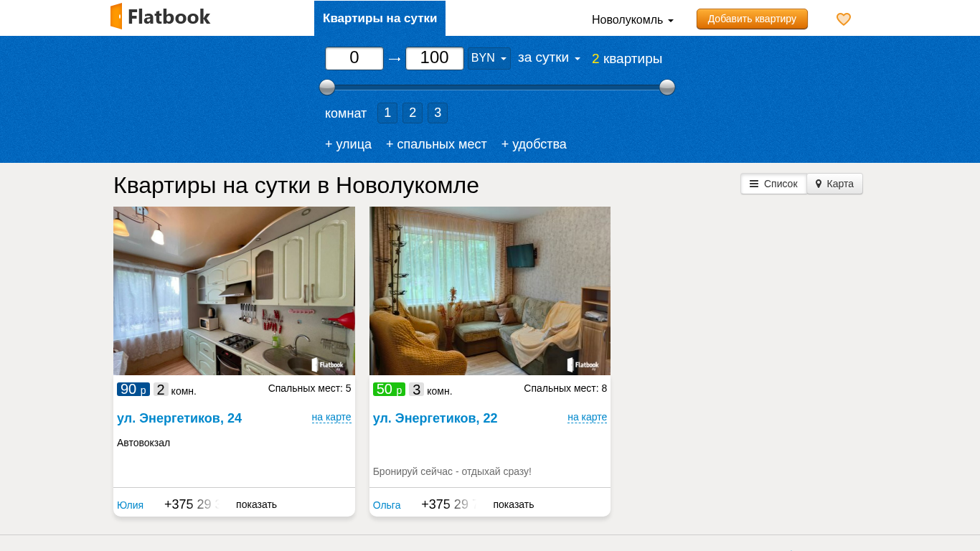The height and width of the screenshot is (551, 980).
Task: Open the BYN currency dropdown
Action: 489,58
